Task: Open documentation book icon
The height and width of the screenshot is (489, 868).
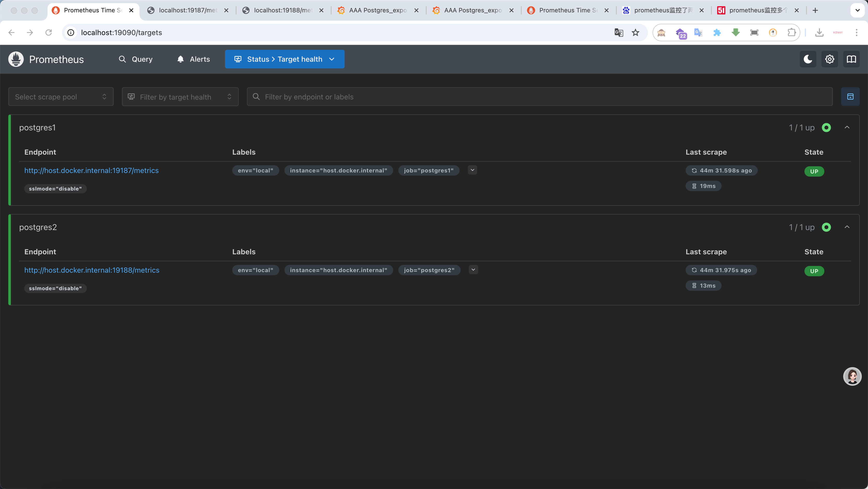Action: [851, 59]
